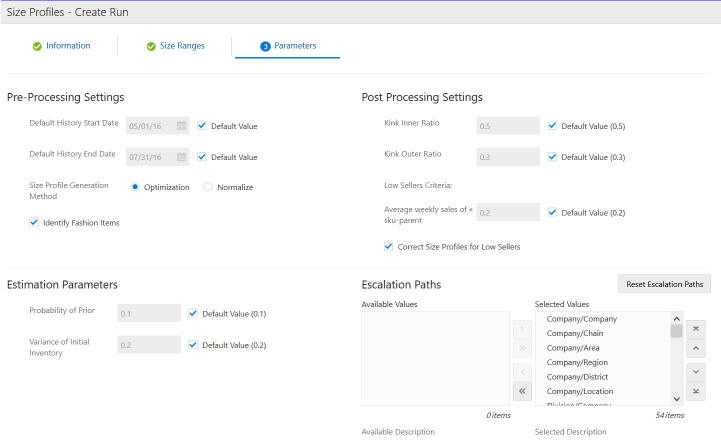Click the Remove All double-left arrow
The image size is (721, 446).
click(x=522, y=391)
